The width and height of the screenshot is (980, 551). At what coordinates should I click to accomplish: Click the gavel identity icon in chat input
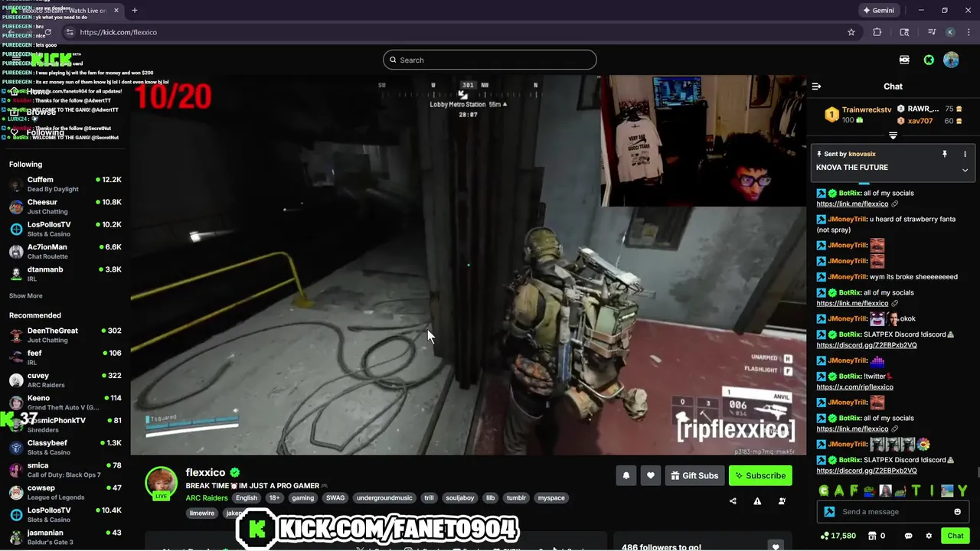pyautogui.click(x=829, y=512)
